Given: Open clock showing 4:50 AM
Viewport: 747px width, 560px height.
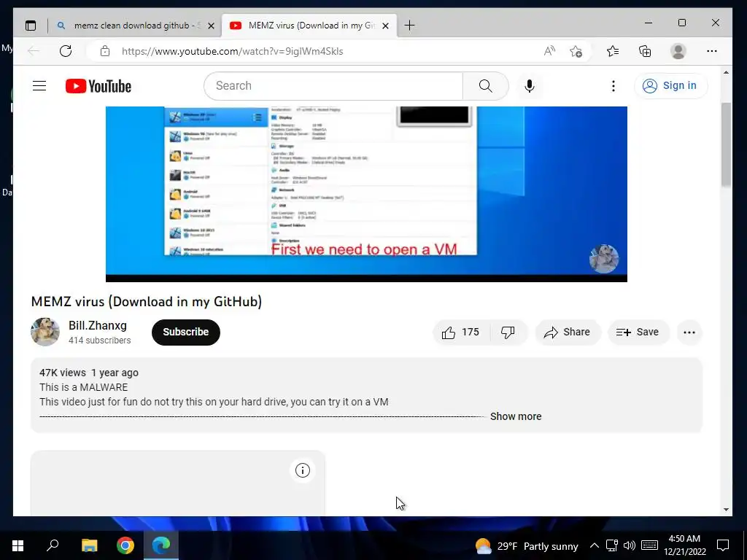Looking at the screenshot, I should [x=684, y=545].
